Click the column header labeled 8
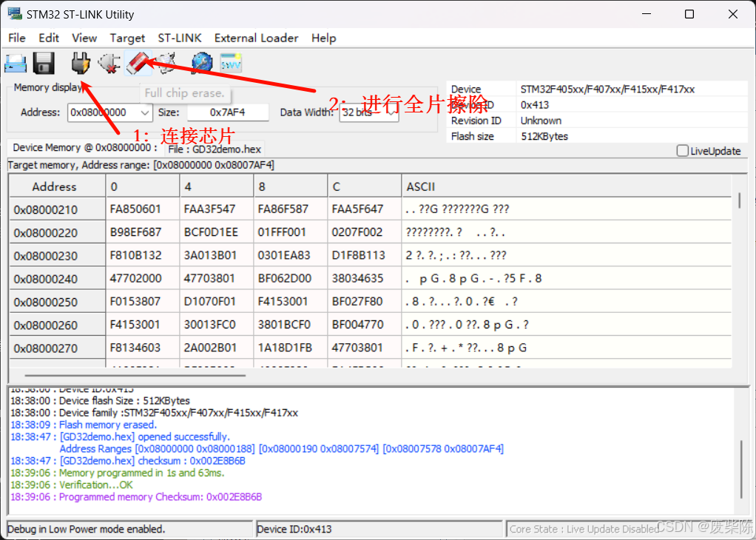Screen dimensions: 756x540 coord(290,186)
